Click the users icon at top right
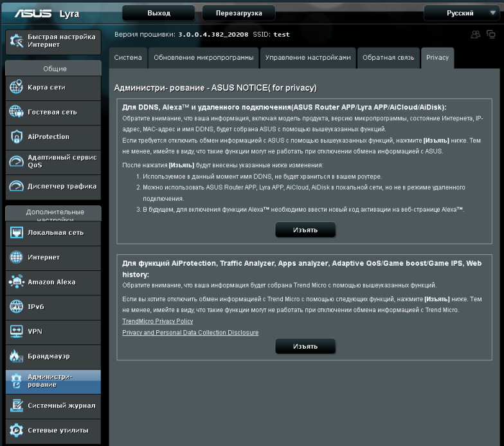The height and width of the screenshot is (446, 504). click(x=476, y=34)
